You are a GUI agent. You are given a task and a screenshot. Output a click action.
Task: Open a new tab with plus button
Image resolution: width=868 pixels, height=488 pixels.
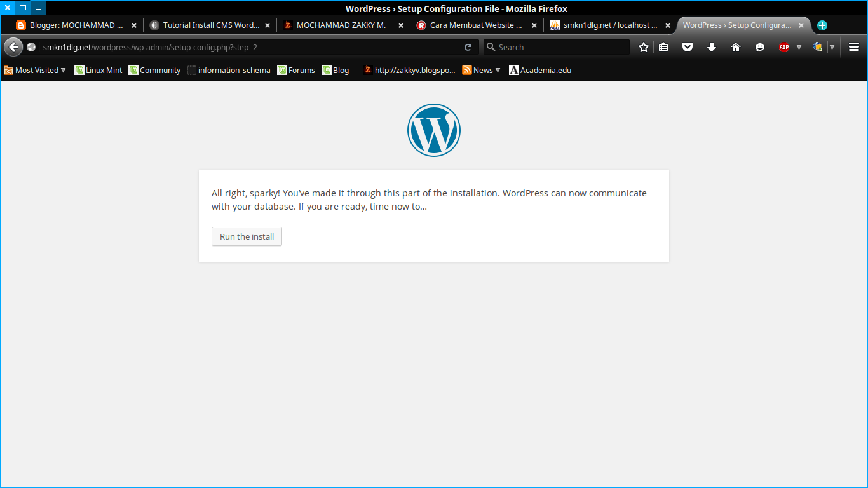(x=822, y=25)
